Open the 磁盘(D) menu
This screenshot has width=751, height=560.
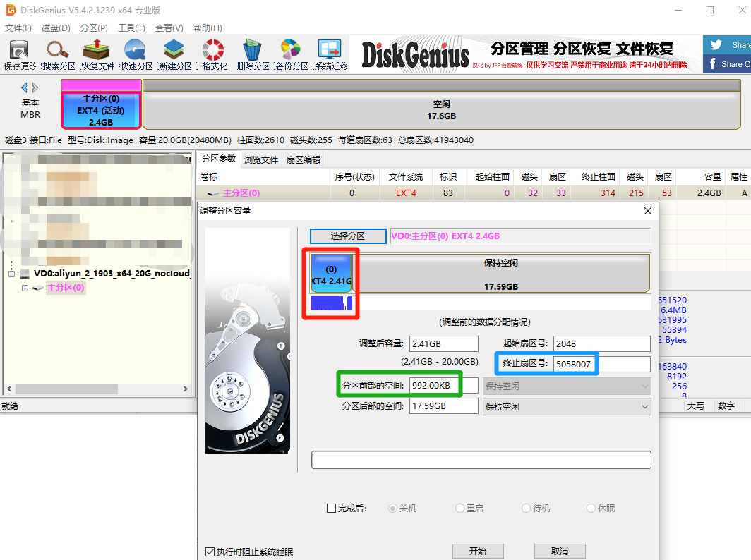point(56,28)
